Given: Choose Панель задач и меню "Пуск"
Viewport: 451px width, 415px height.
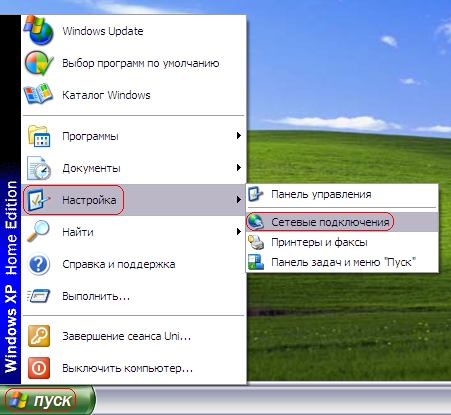Looking at the screenshot, I should tap(342, 262).
